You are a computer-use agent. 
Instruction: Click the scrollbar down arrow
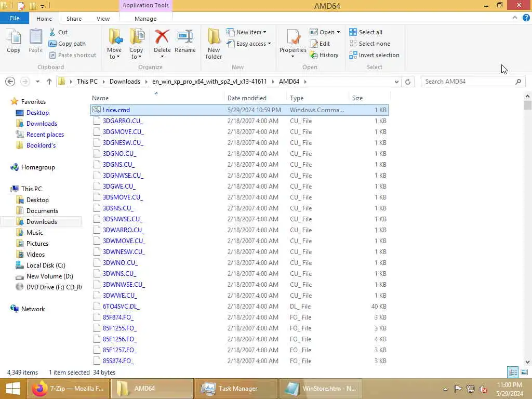pyautogui.click(x=527, y=362)
